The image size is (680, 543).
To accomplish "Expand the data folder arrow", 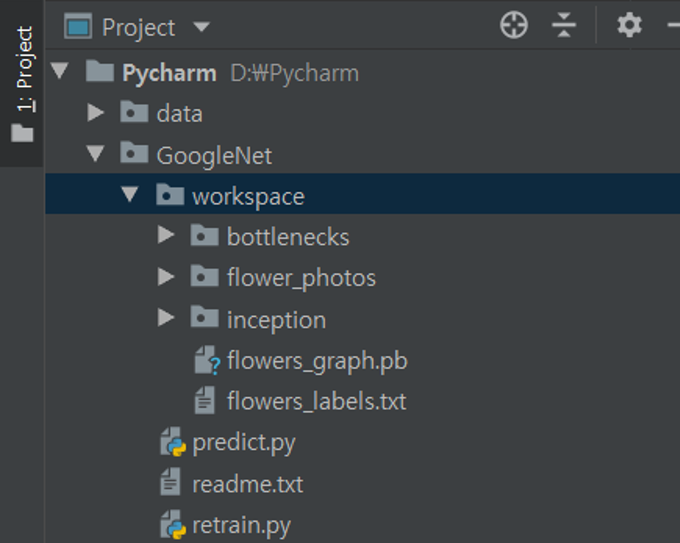I will 95,112.
